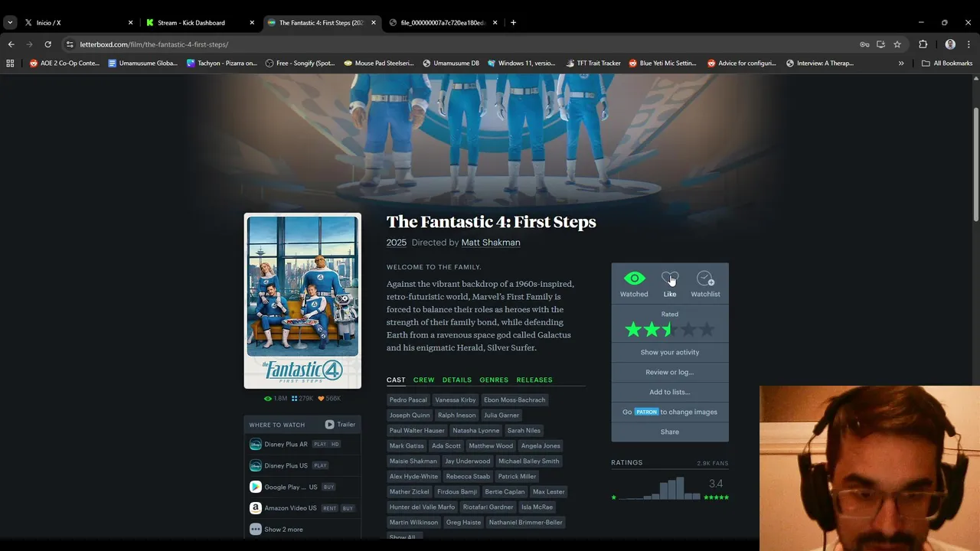Select cast member Vanessa Kirby

(456, 399)
